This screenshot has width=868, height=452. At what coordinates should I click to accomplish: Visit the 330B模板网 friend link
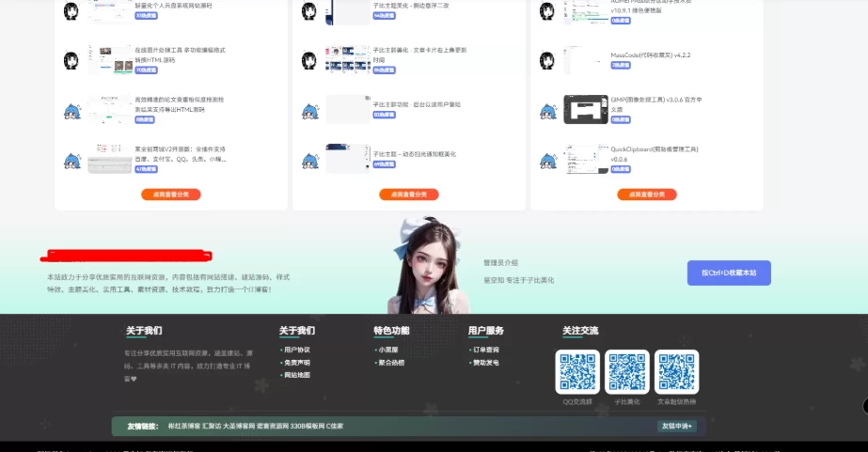pos(308,426)
